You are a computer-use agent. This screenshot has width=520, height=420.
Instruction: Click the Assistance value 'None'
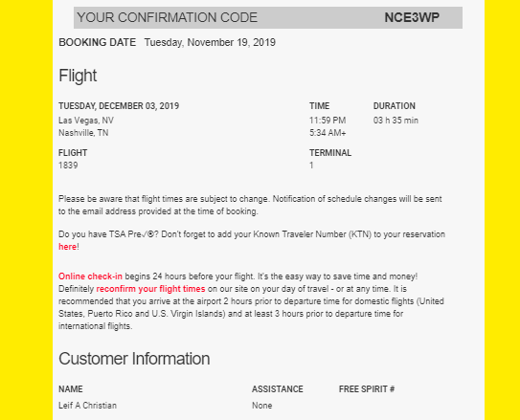pos(262,406)
